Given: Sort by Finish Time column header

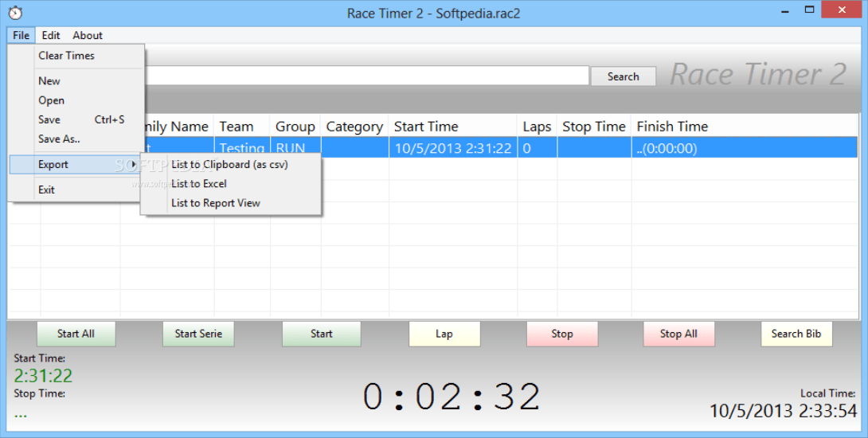Looking at the screenshot, I should 745,127.
